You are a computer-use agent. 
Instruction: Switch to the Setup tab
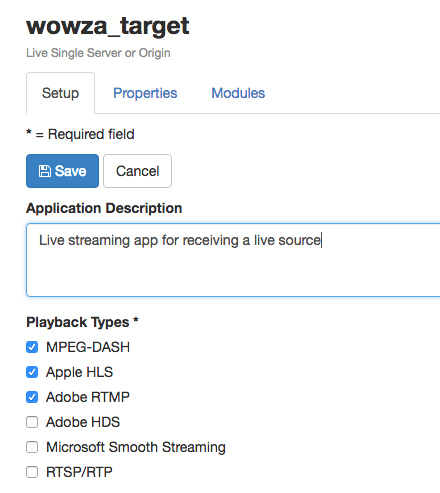60,93
